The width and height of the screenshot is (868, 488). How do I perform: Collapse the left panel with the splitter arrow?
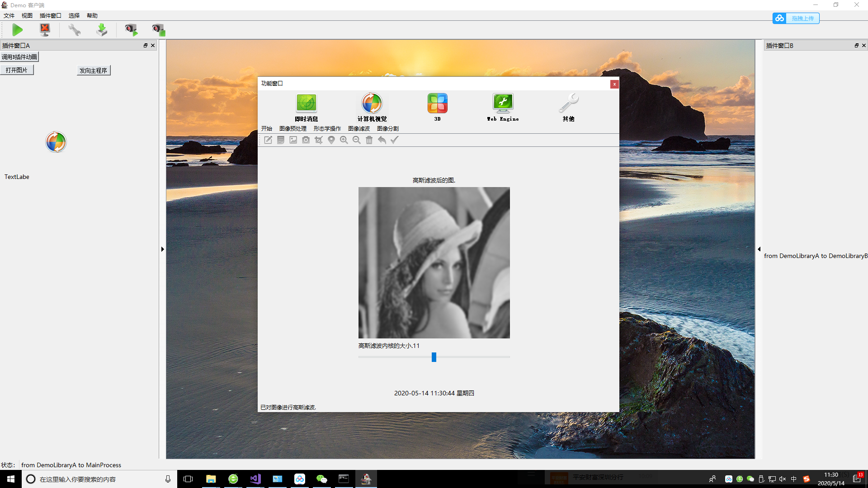tap(162, 249)
